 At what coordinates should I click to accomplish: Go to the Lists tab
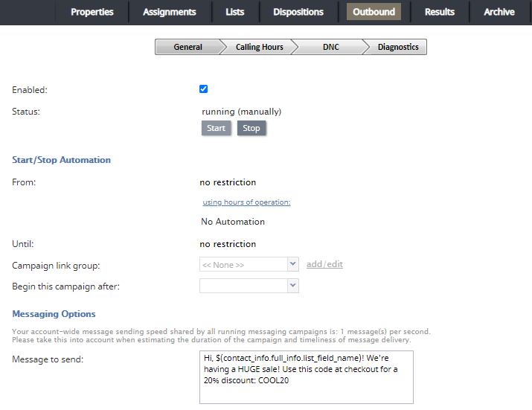[x=234, y=12]
